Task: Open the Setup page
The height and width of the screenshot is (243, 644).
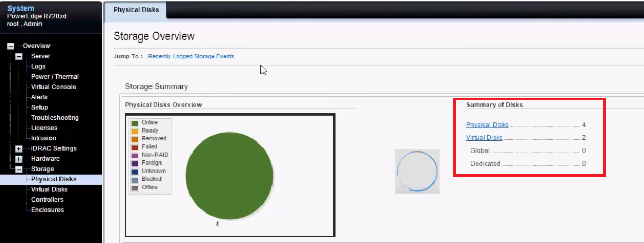Action: pos(39,108)
